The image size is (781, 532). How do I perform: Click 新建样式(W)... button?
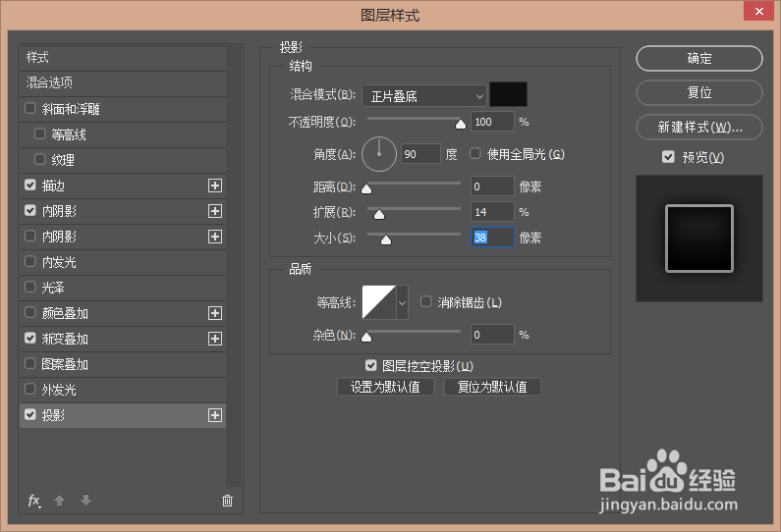point(699,127)
